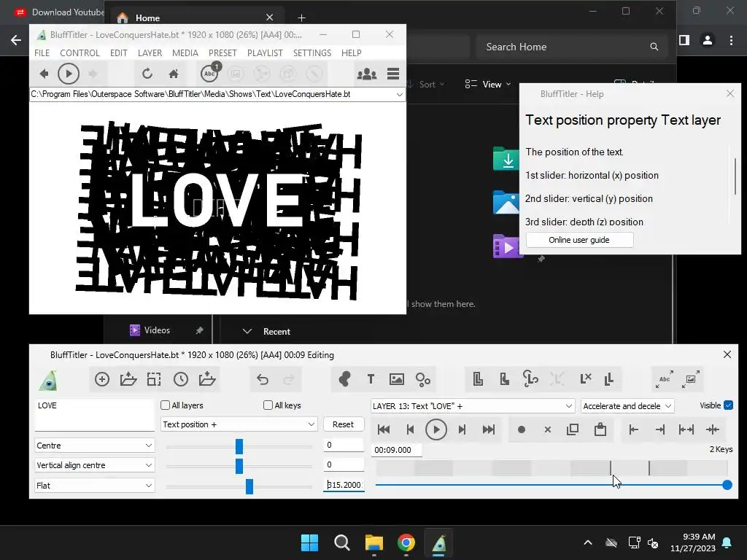Click the create key record dot icon

tap(521, 429)
